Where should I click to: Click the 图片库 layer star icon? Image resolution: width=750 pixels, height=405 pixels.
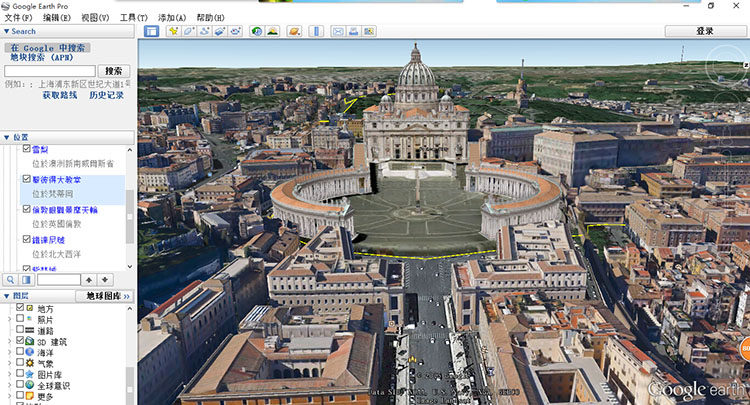tap(30, 374)
